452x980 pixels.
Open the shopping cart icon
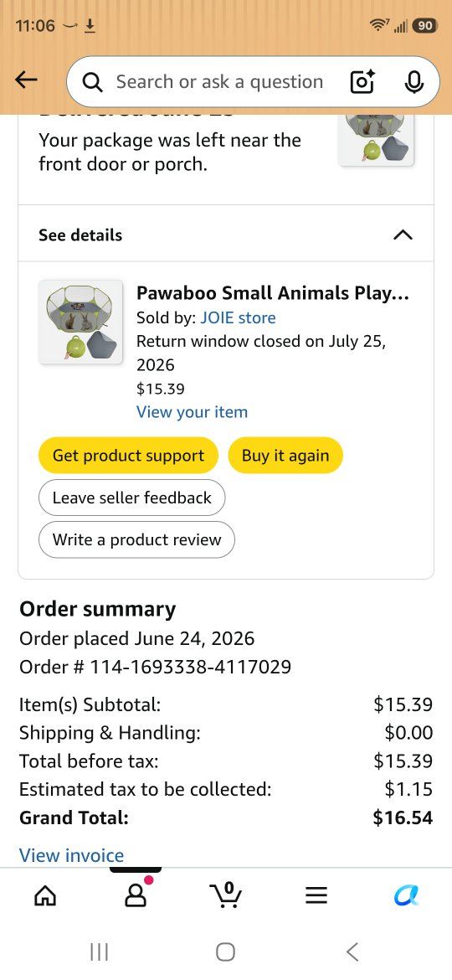click(226, 895)
